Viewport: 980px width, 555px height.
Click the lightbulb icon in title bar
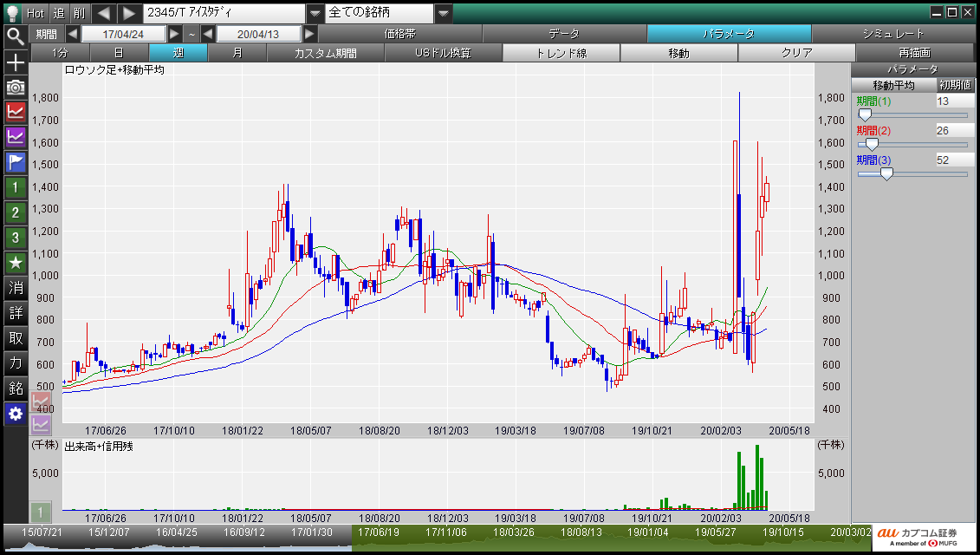[x=12, y=13]
